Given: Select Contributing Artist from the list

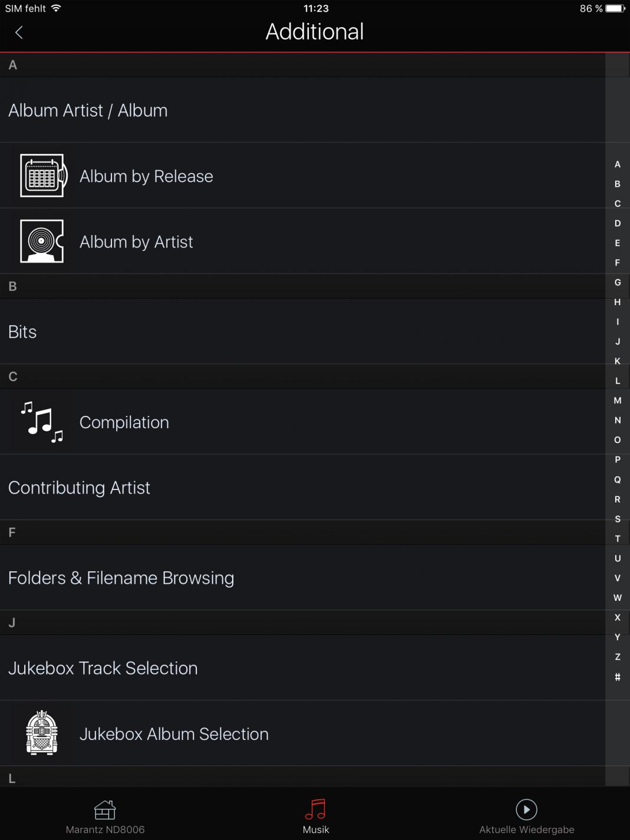Looking at the screenshot, I should pyautogui.click(x=79, y=488).
